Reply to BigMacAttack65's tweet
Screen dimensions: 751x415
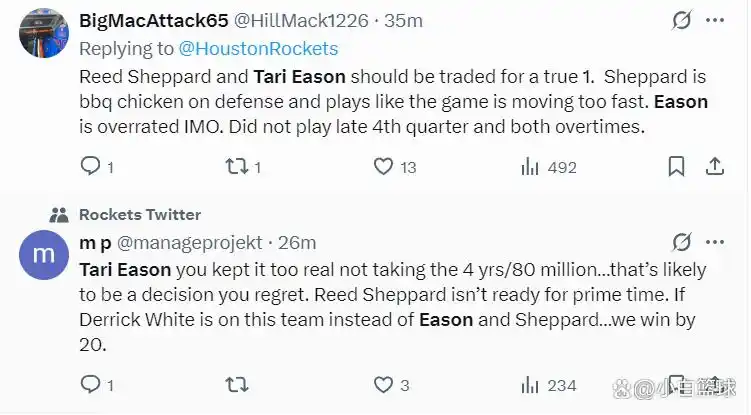point(90,167)
